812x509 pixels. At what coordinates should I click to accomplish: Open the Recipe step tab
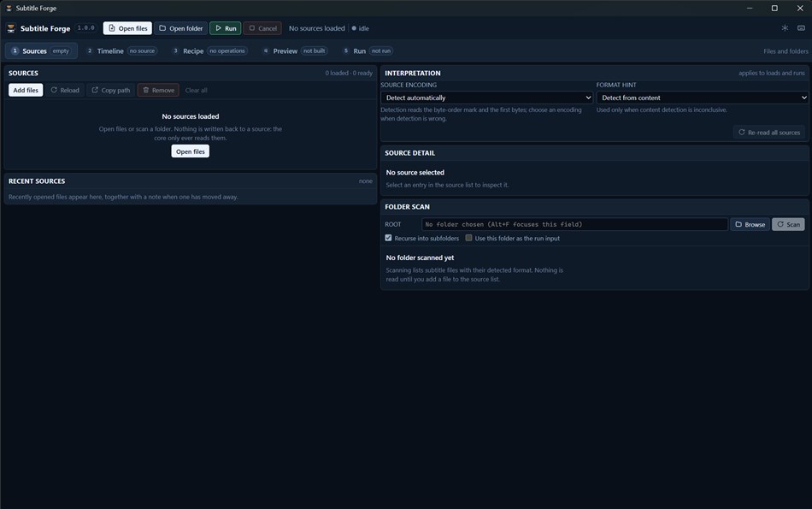[x=210, y=50]
